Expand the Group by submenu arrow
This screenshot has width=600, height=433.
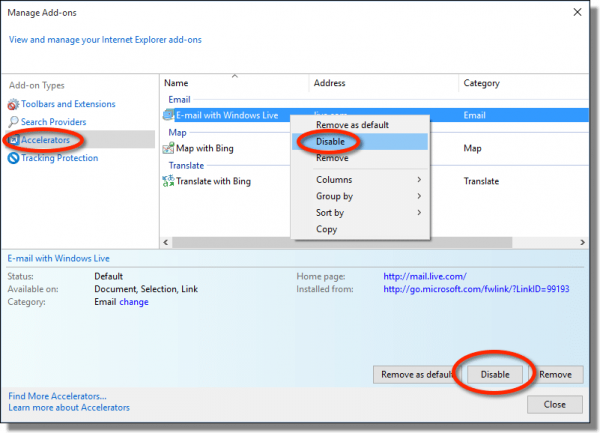419,196
